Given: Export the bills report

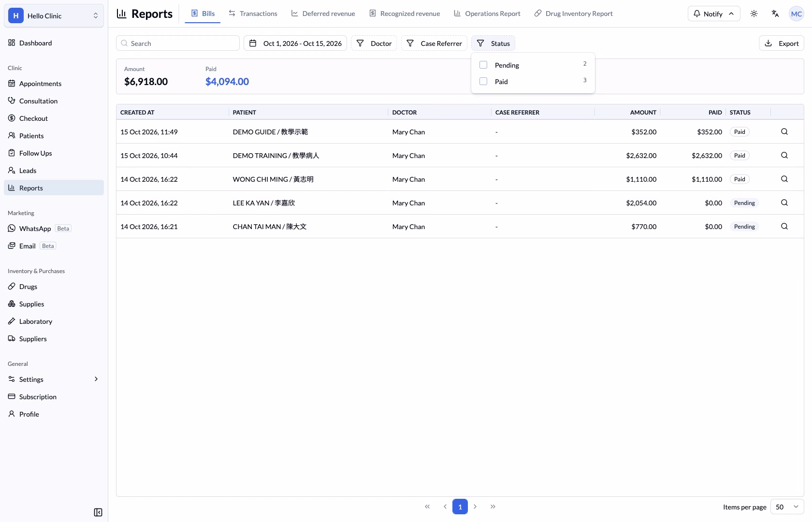Looking at the screenshot, I should click(782, 43).
